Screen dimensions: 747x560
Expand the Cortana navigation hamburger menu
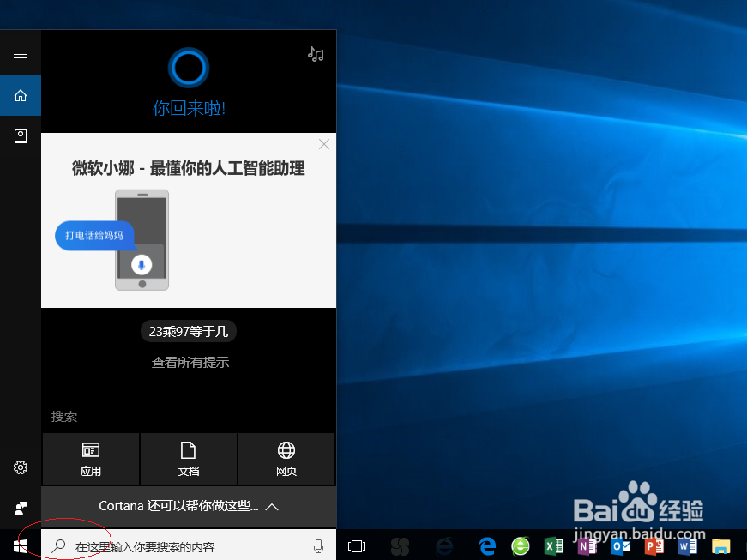pyautogui.click(x=20, y=53)
